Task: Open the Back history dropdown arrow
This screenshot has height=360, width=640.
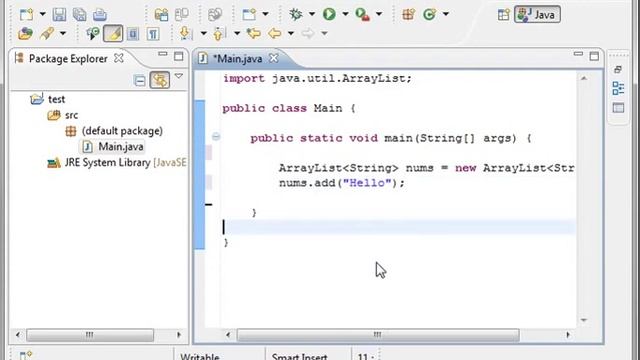Action: click(x=291, y=33)
